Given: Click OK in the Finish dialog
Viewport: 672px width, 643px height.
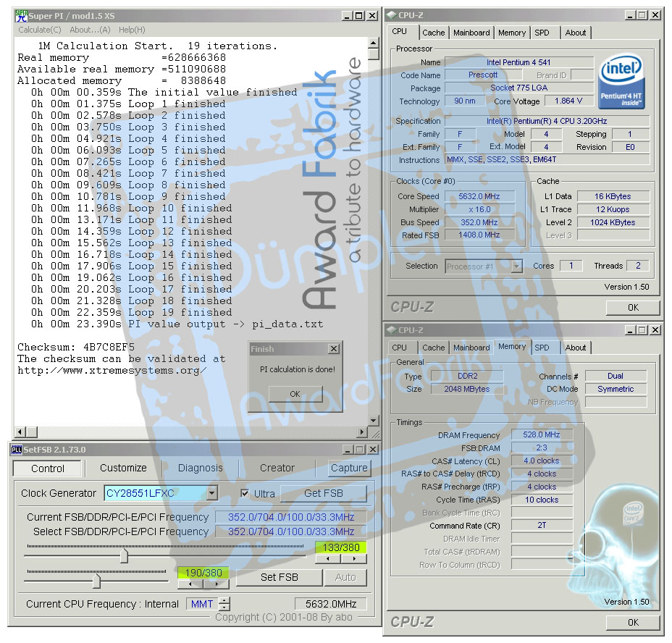Looking at the screenshot, I should coord(295,394).
